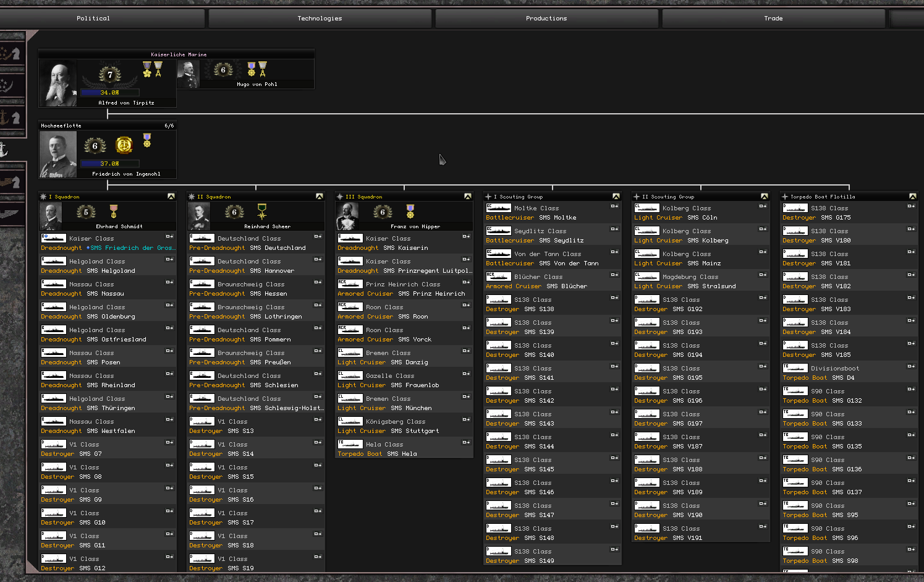Click Alfred von Tirpitz's 34.0% progress bar

click(109, 93)
